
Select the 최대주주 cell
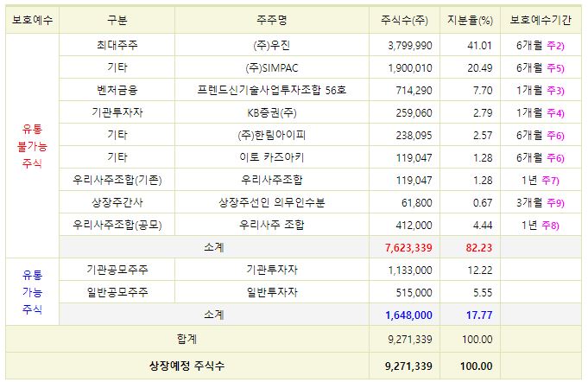117,46
